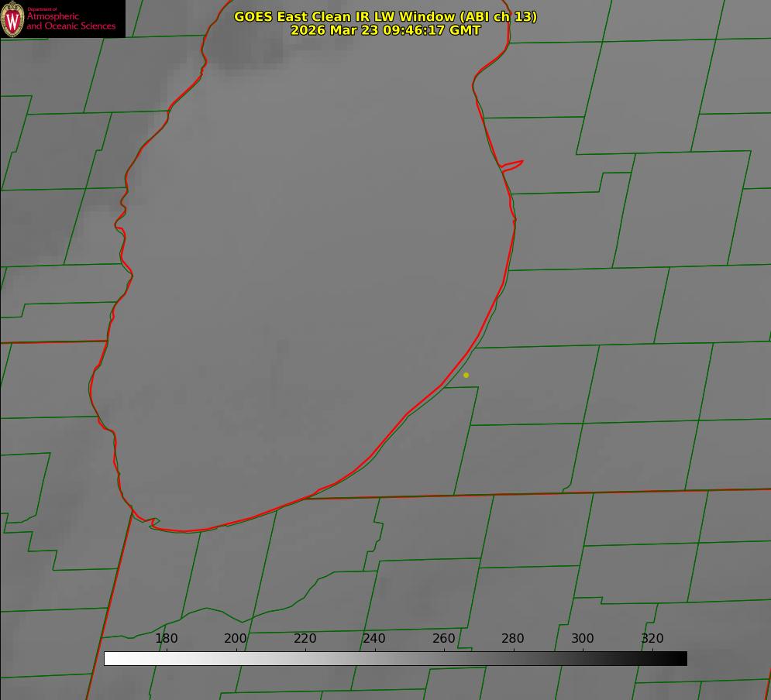Click the title 'GOES East Clean IR LW Window (ABI ch 13)'
771x700 pixels.
click(386, 16)
